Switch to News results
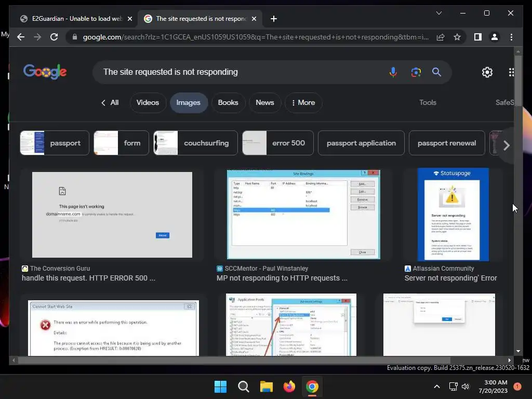 pyautogui.click(x=264, y=102)
